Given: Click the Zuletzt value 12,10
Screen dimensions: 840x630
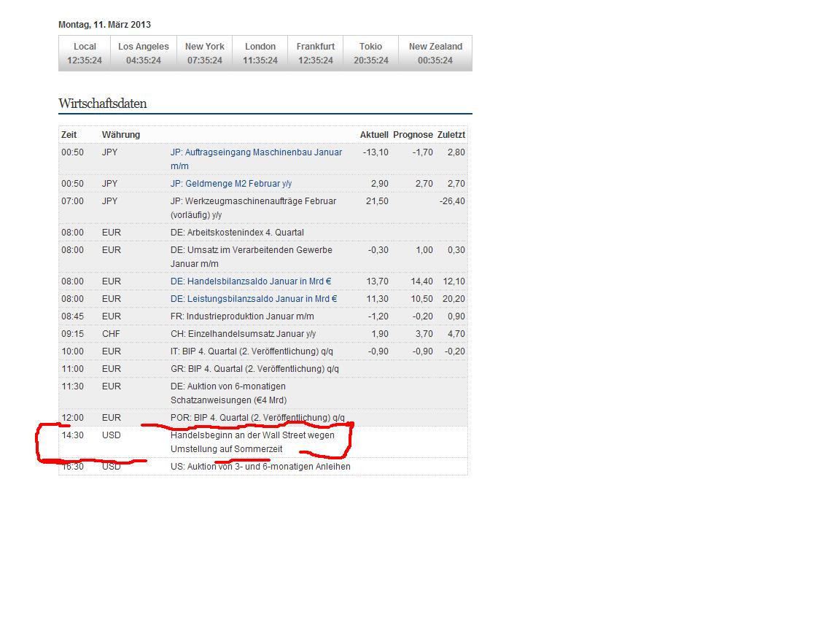Looking at the screenshot, I should pos(454,281).
